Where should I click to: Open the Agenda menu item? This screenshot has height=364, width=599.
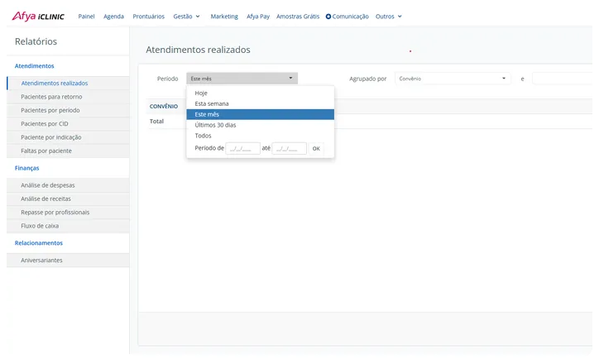113,17
